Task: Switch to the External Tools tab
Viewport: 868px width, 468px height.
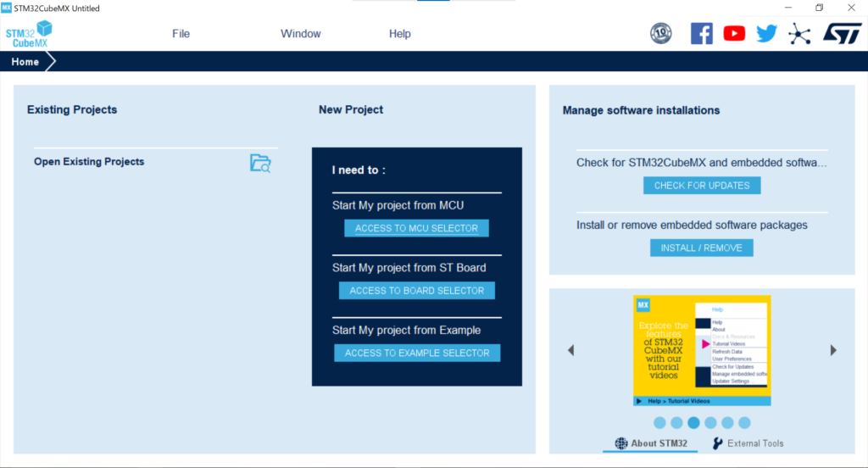Action: click(x=748, y=443)
